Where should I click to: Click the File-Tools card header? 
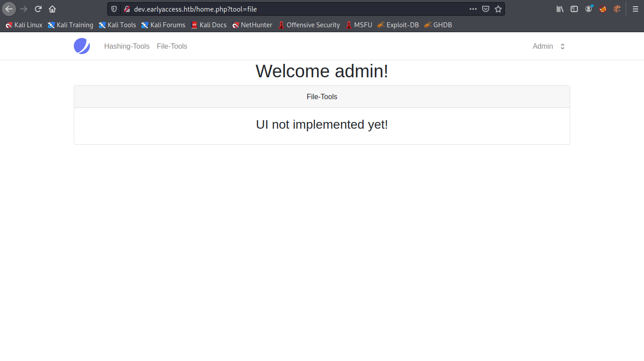pyautogui.click(x=322, y=97)
